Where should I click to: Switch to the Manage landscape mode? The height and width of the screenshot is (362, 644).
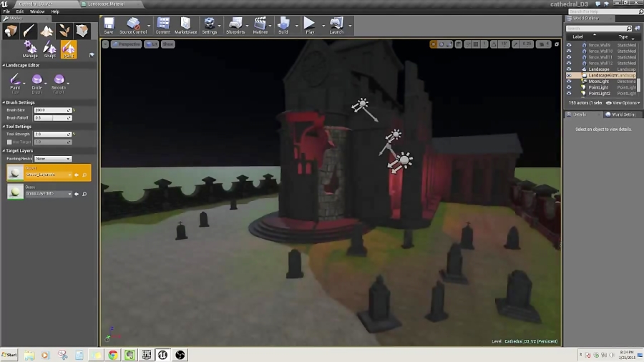coord(30,49)
